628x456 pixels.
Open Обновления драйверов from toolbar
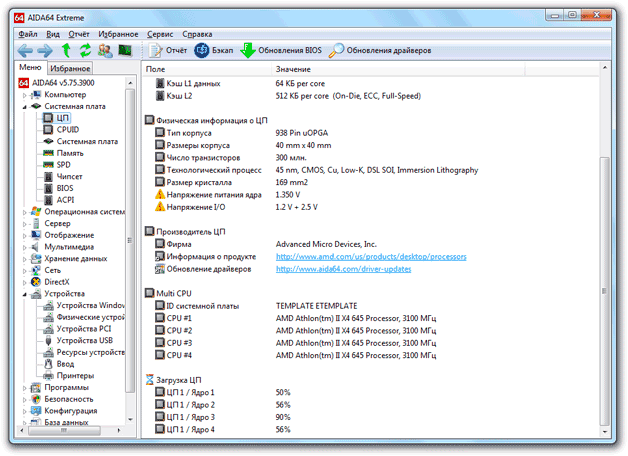click(380, 50)
